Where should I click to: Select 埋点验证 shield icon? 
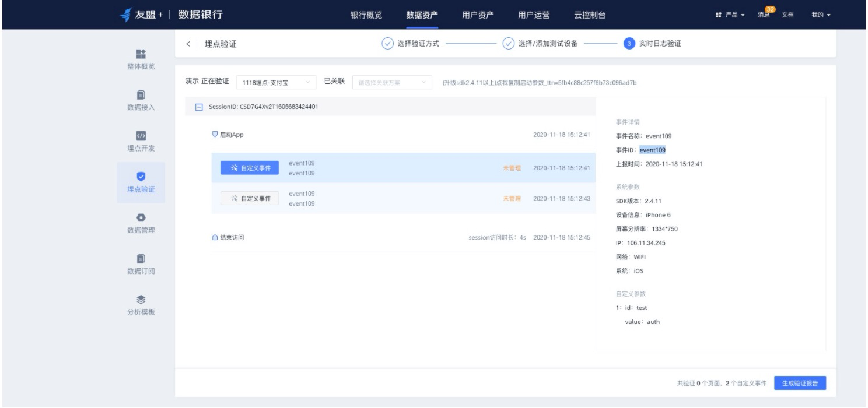141,176
